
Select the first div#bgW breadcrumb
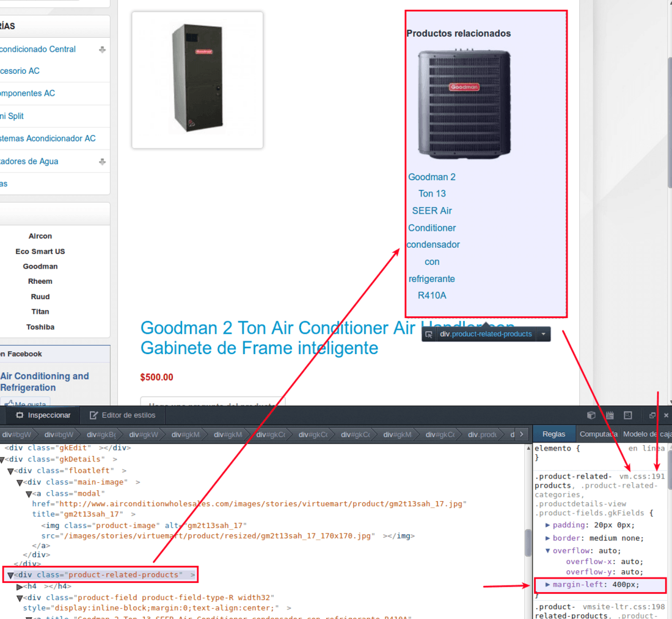coord(16,435)
